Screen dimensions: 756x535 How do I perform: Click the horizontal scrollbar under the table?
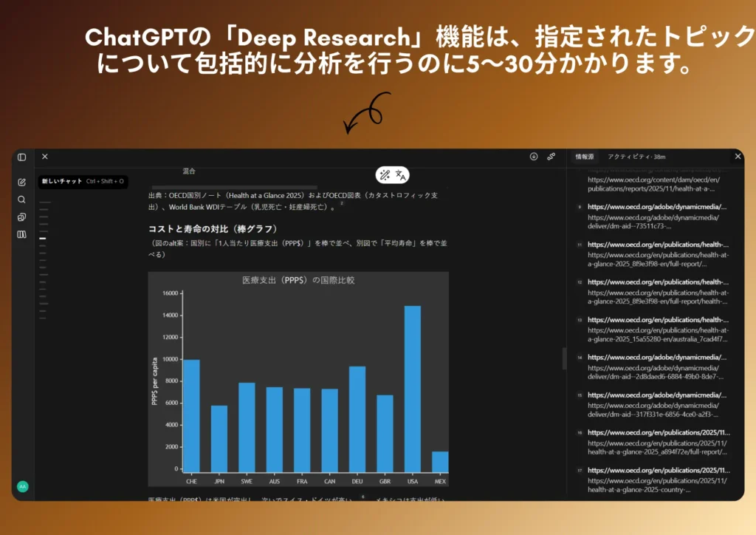pos(234,187)
